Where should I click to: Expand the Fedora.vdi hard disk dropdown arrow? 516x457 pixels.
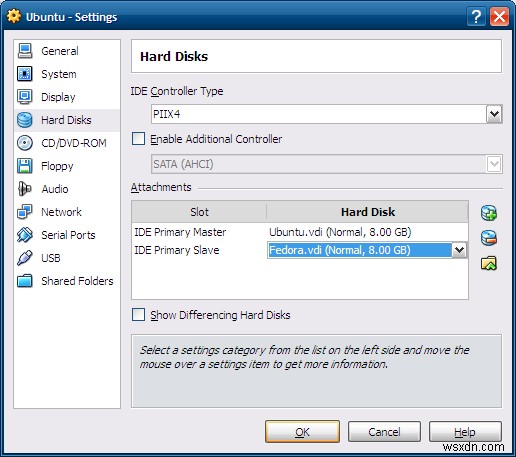pyautogui.click(x=459, y=250)
